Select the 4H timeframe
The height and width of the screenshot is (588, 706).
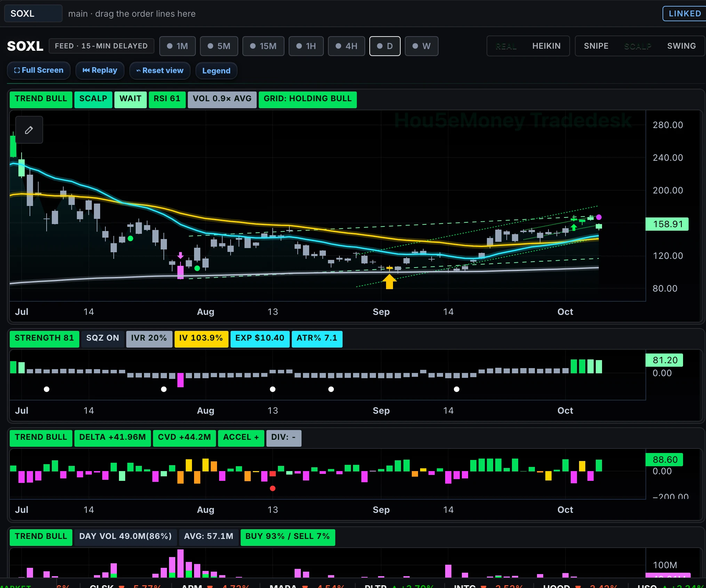[x=346, y=46]
